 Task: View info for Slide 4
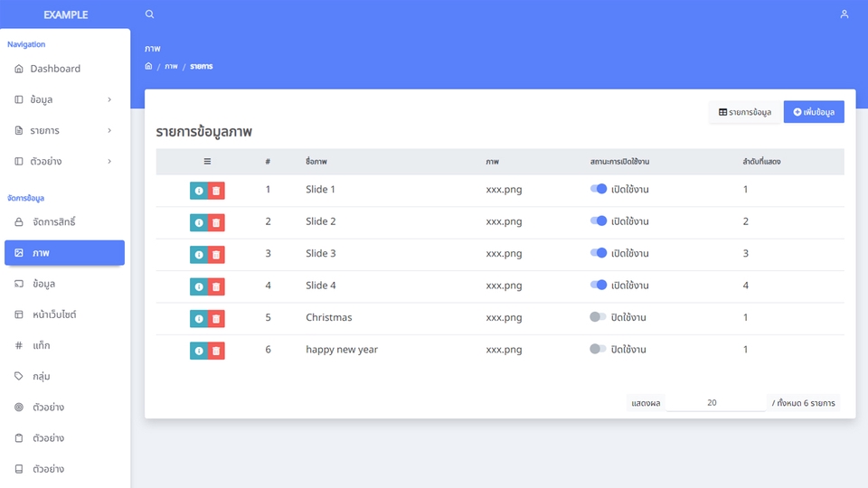199,286
